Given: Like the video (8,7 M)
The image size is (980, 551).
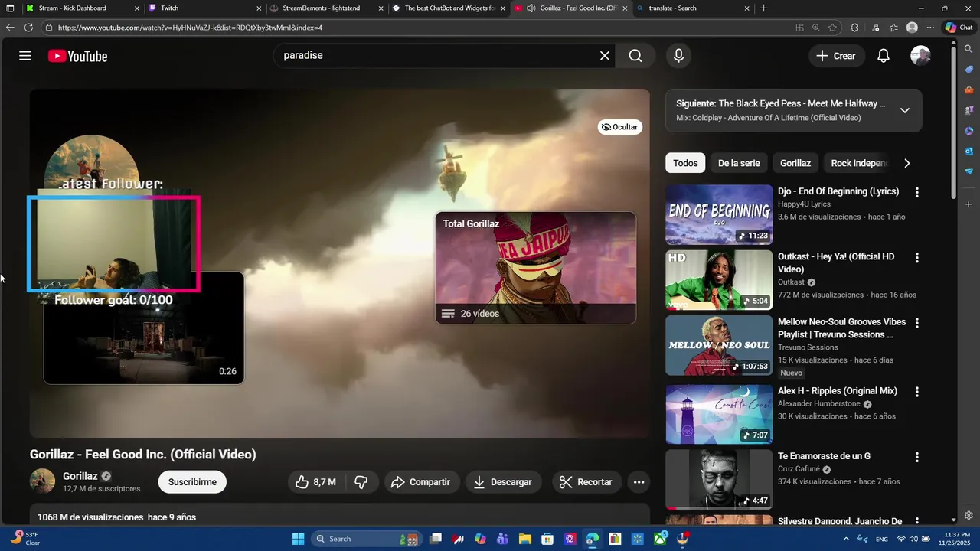Looking at the screenshot, I should 315,482.
